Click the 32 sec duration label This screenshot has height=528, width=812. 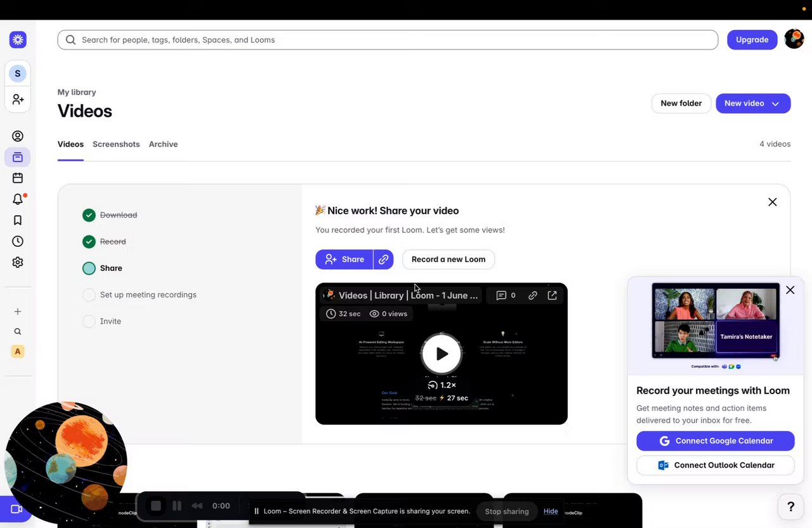343,313
